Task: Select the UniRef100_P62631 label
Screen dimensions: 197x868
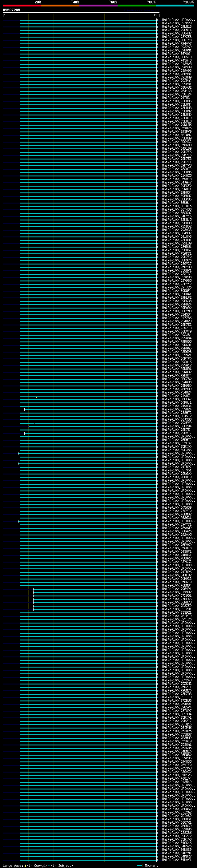Action: (x=177, y=518)
